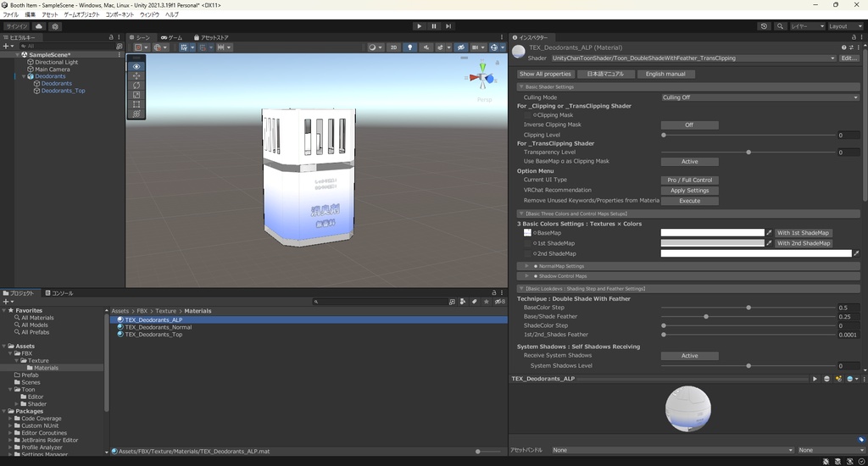The height and width of the screenshot is (466, 868).
Task: Click the Show All properties button
Action: coord(545,74)
